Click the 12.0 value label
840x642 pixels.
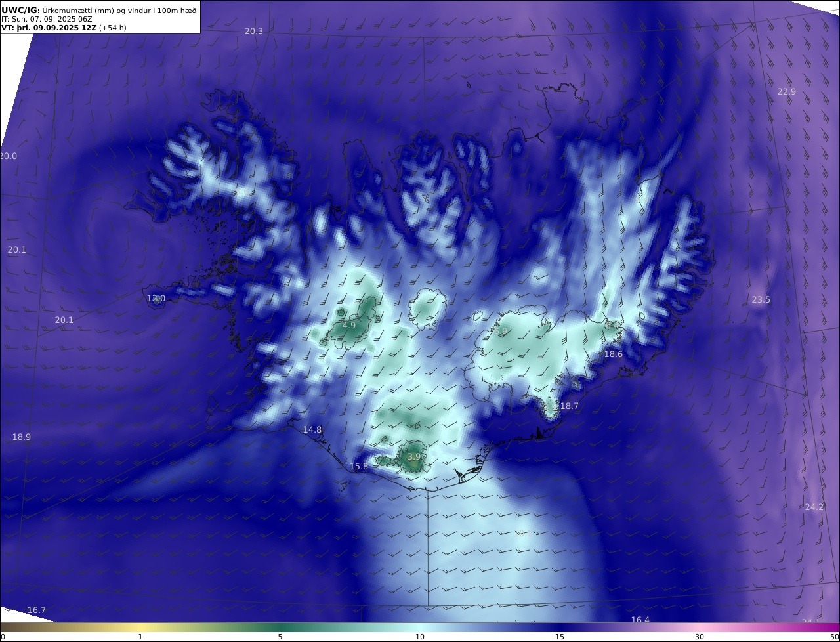tap(156, 299)
